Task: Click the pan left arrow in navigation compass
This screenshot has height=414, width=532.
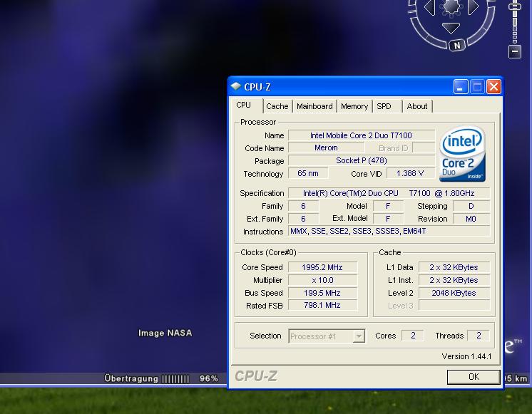Action: pyautogui.click(x=429, y=8)
